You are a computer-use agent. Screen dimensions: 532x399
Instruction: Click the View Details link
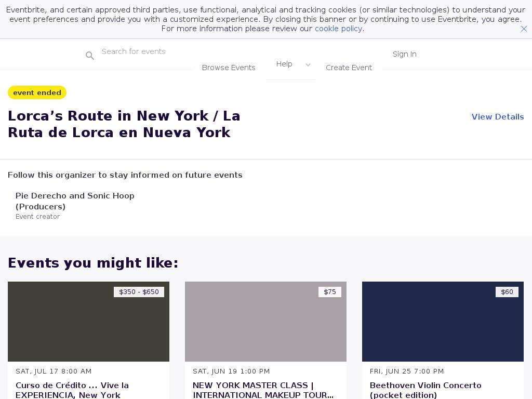coord(497,117)
